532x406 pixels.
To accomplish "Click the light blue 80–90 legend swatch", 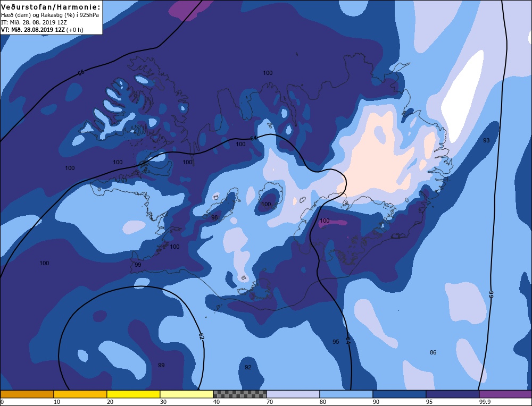I will (x=346, y=394).
